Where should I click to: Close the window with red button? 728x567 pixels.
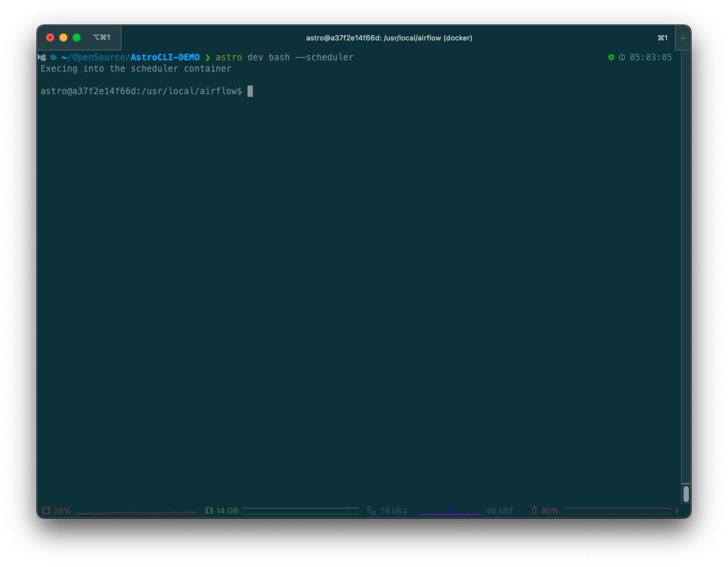50,38
